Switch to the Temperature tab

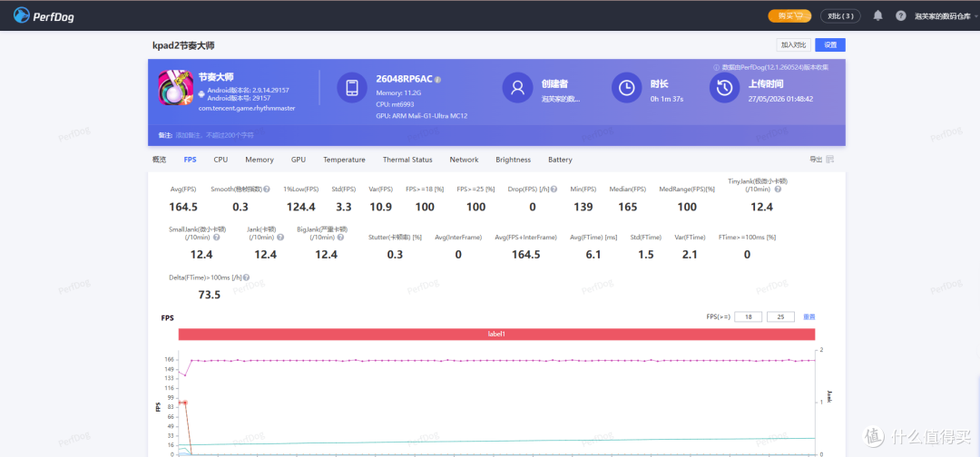click(345, 160)
